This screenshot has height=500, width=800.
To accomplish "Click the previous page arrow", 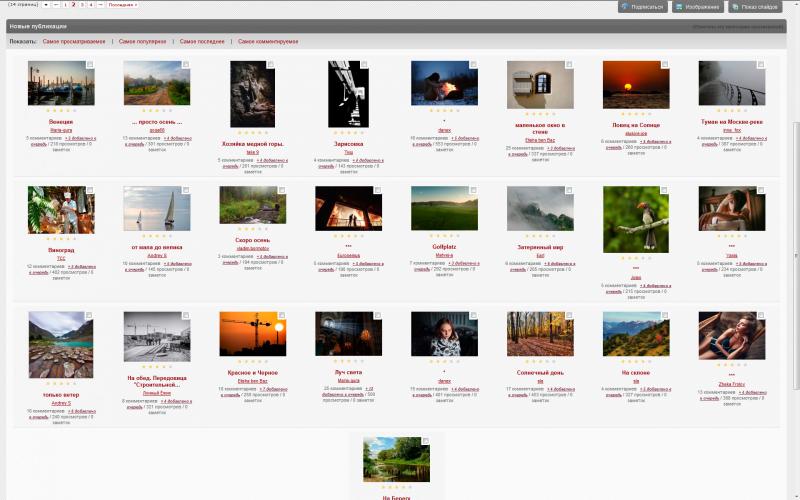I will tap(56, 5).
